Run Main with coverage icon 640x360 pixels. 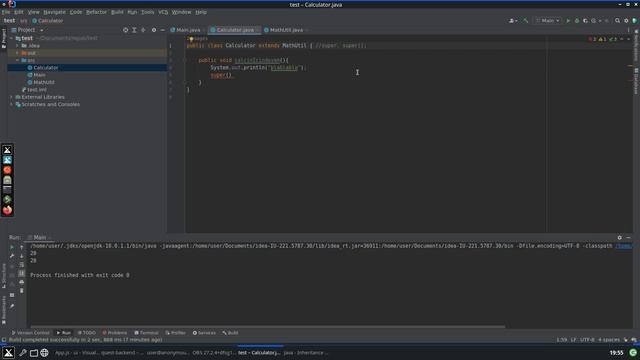tap(585, 20)
